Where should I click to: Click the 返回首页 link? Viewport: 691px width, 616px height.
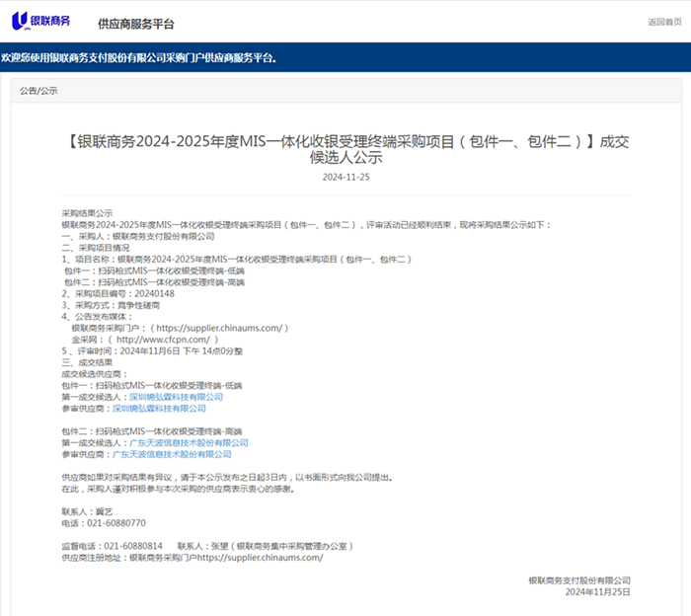(663, 22)
